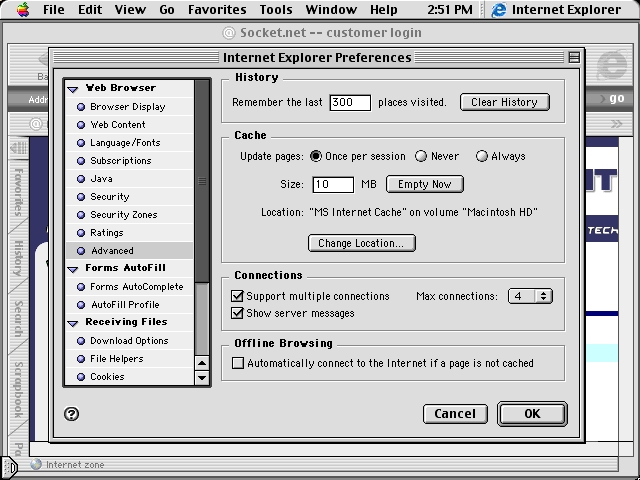The height and width of the screenshot is (480, 640).
Task: Open the Favorites explorer bar tab
Action: [18, 192]
